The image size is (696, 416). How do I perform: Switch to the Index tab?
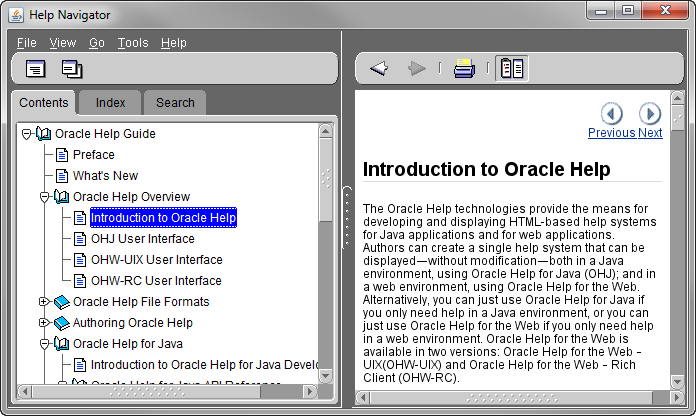[x=111, y=103]
